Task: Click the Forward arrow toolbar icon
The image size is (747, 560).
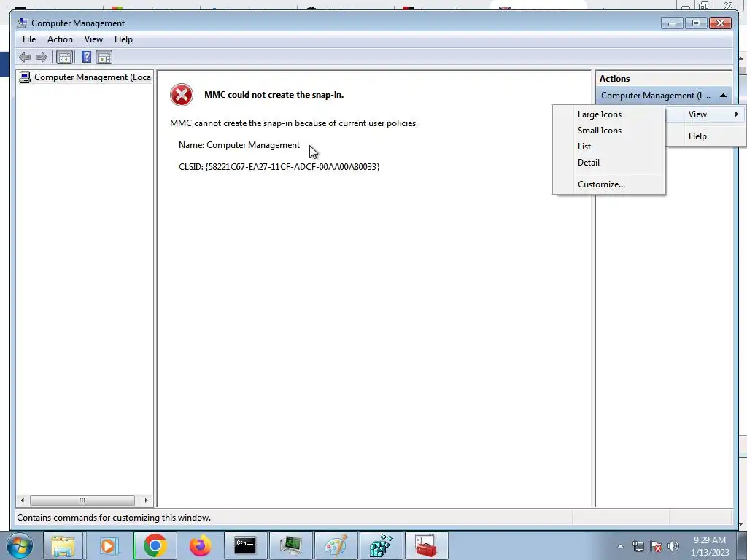Action: pyautogui.click(x=42, y=58)
